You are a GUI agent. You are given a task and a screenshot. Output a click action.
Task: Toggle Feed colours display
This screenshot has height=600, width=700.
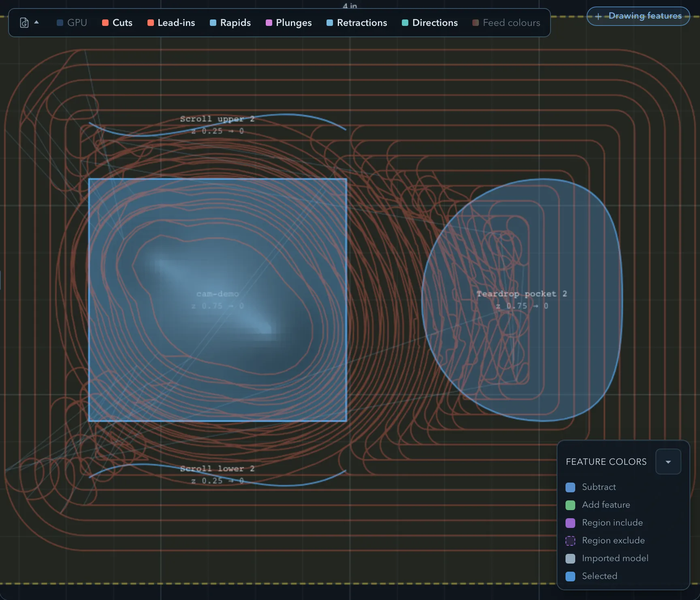coord(506,23)
